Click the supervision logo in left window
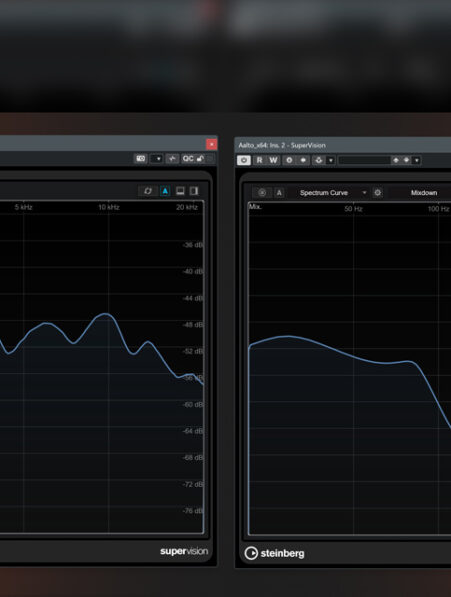The height and width of the screenshot is (597, 451). click(x=184, y=551)
